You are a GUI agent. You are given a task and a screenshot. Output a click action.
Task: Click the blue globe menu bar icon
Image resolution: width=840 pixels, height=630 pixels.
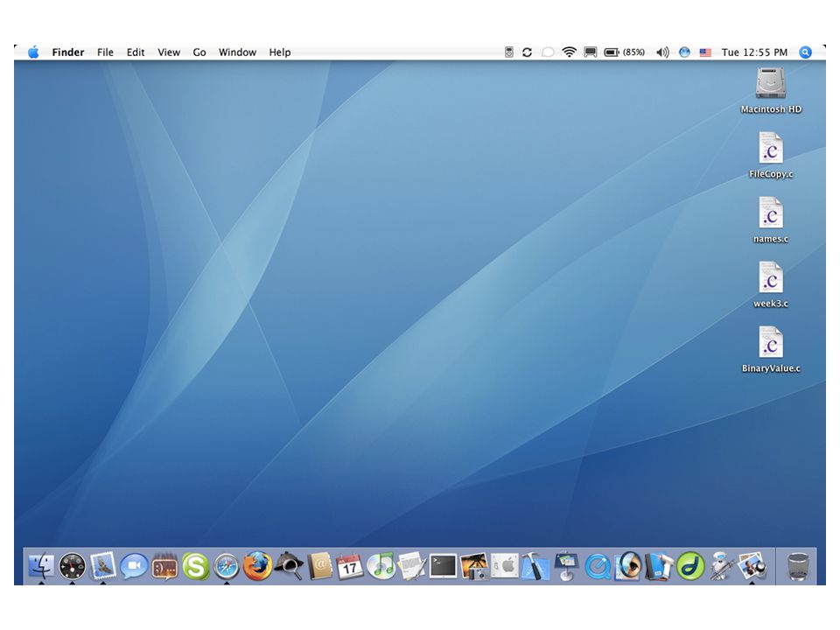tap(684, 52)
